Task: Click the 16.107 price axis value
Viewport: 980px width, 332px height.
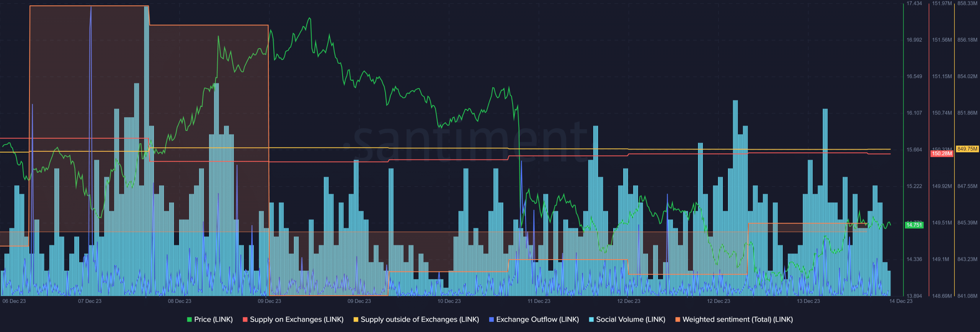Action: 914,113
